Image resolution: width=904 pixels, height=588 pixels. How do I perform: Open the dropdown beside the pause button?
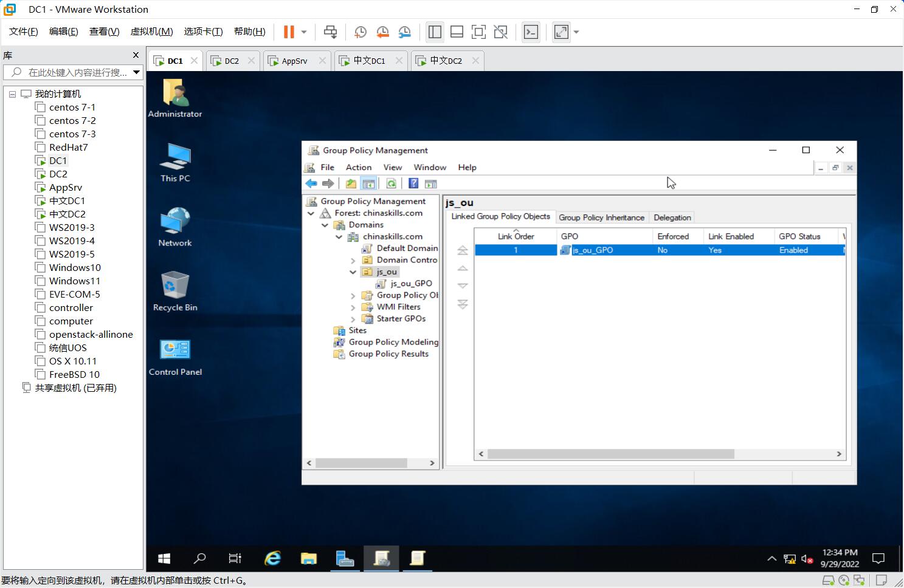click(x=304, y=32)
